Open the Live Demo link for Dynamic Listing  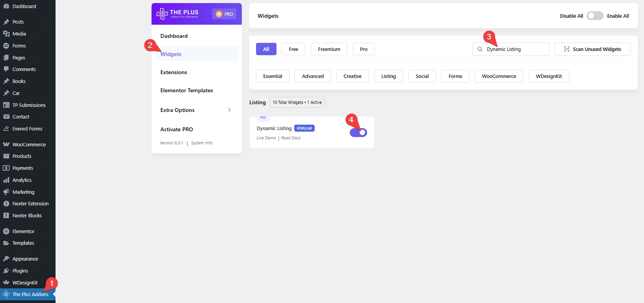coord(266,138)
